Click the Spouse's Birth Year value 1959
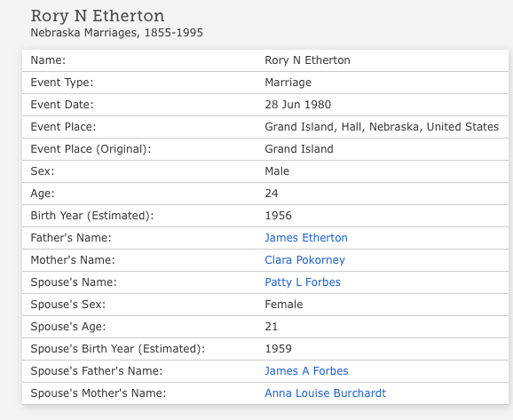 coord(278,349)
